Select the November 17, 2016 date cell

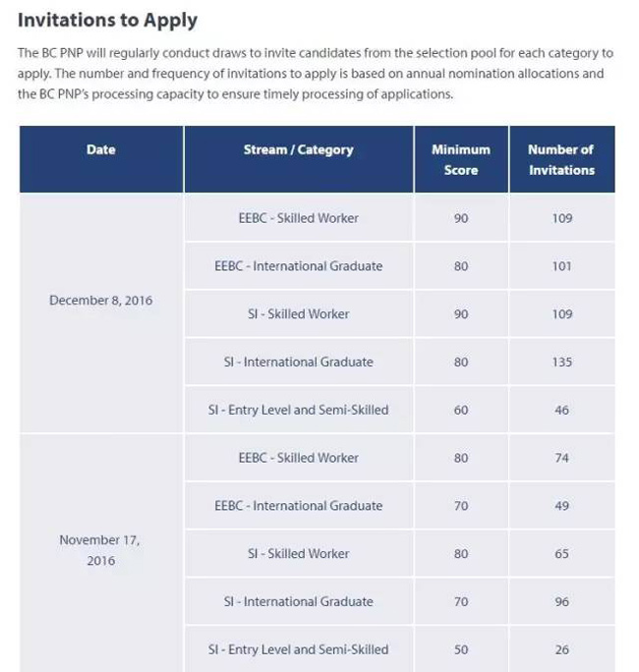pos(101,550)
